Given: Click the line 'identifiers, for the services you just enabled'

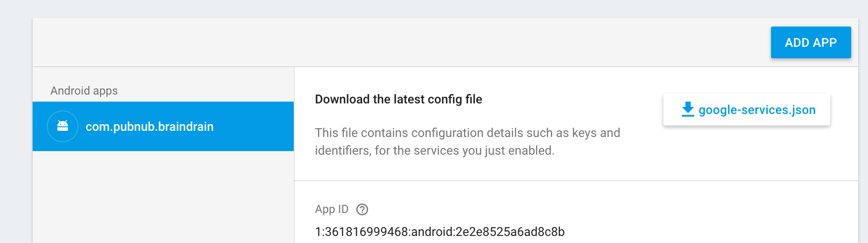Looking at the screenshot, I should (x=434, y=151).
